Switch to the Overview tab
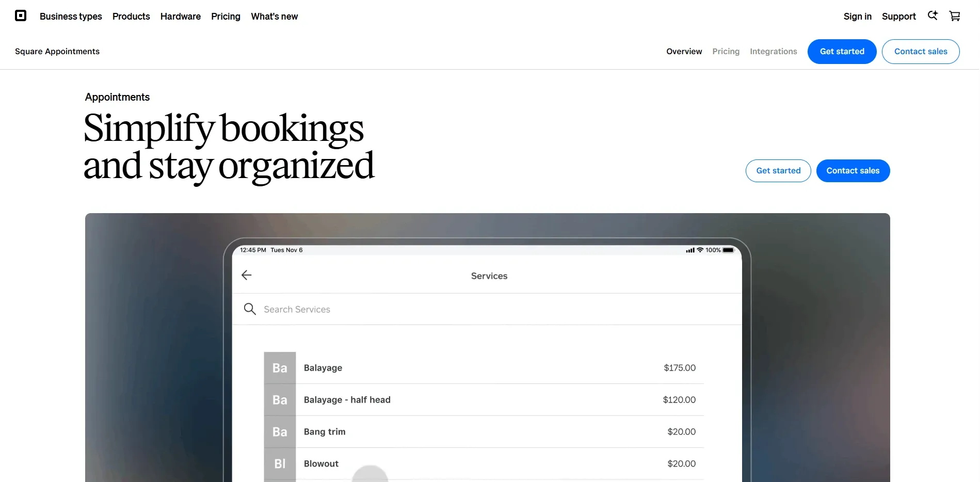 [684, 52]
